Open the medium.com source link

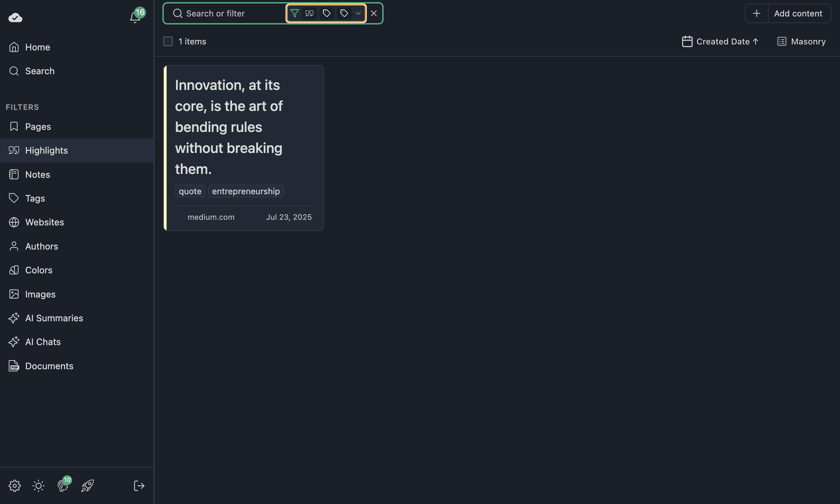coord(211,217)
